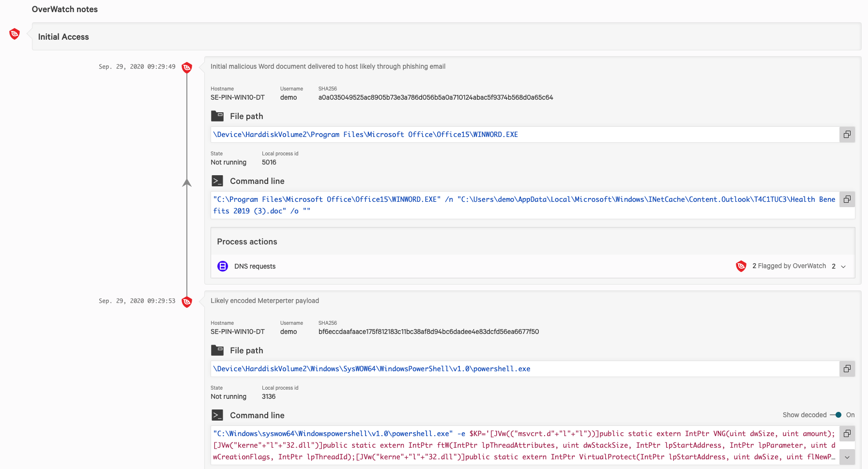Click timestamp Sep. 29, 2020 09:29:53
The height and width of the screenshot is (469, 868).
coord(137,301)
